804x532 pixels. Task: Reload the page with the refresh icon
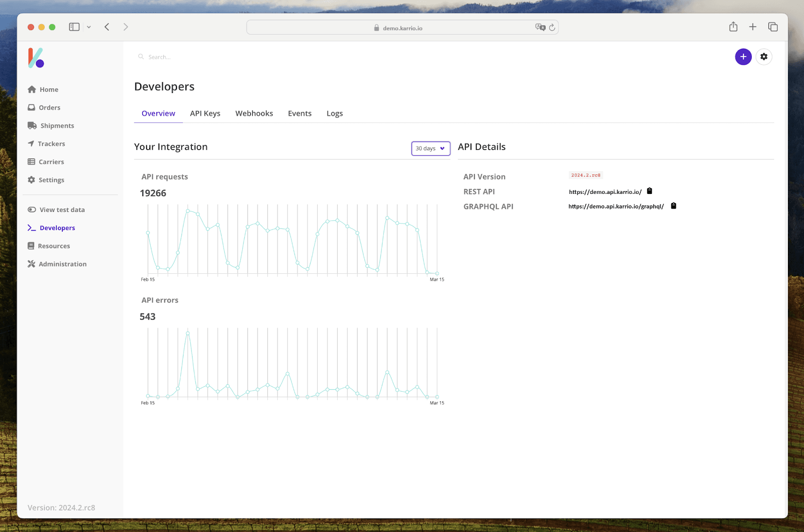[x=552, y=28]
